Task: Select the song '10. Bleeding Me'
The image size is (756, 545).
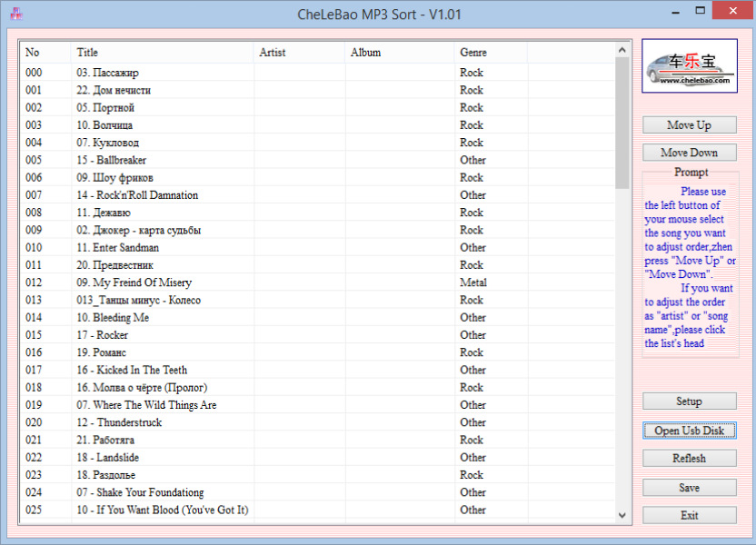Action: tap(113, 318)
